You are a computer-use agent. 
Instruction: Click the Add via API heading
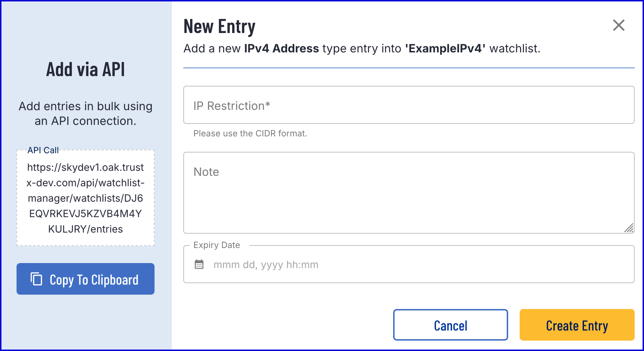tap(86, 69)
